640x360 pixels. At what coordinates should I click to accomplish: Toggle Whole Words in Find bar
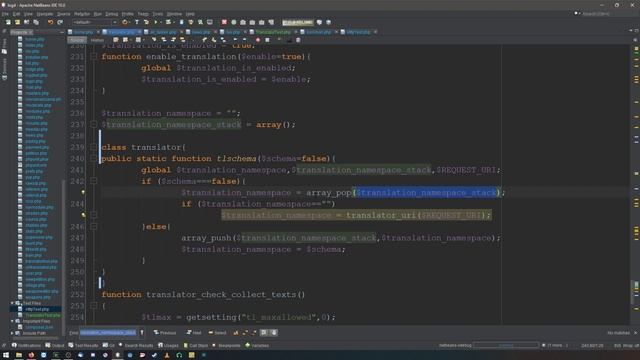click(245, 333)
